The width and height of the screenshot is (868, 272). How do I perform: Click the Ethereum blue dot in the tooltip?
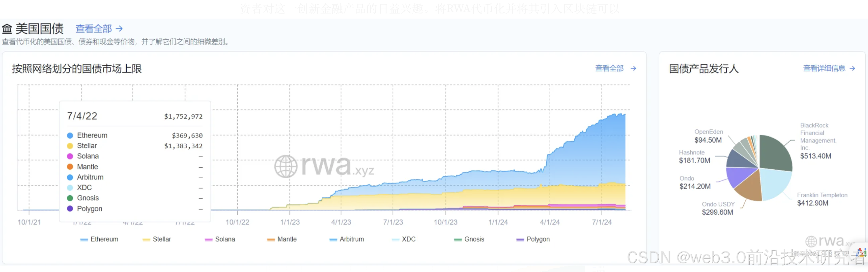pyautogui.click(x=70, y=135)
